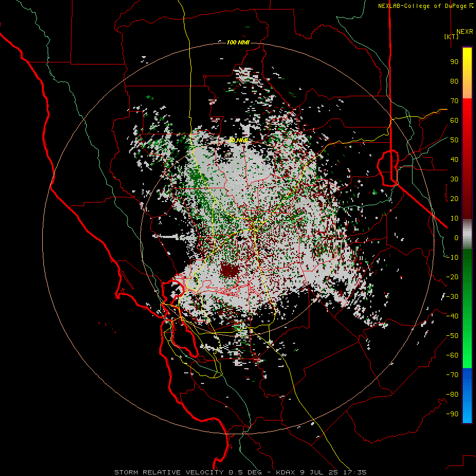476x476 pixels.
Task: Click the 20 value on the velocity scale
Action: 454,198
